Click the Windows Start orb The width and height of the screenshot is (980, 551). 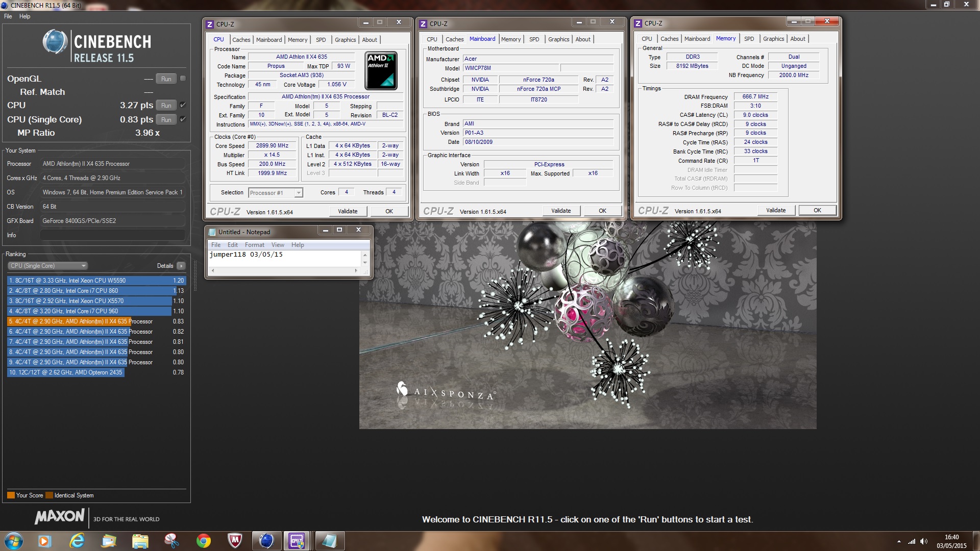pos(14,541)
